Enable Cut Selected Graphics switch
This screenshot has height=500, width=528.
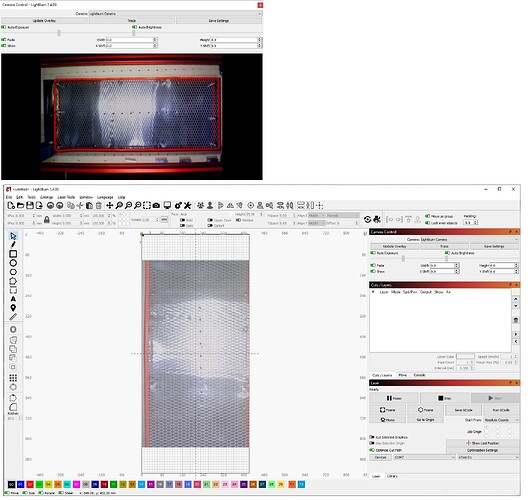coord(372,437)
